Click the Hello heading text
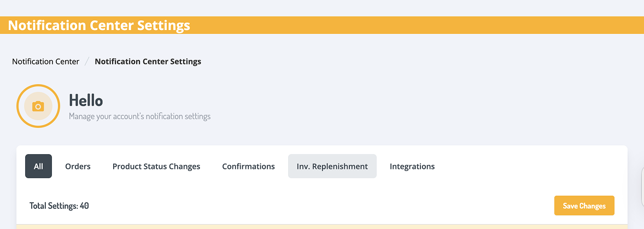The image size is (644, 229). (x=86, y=101)
